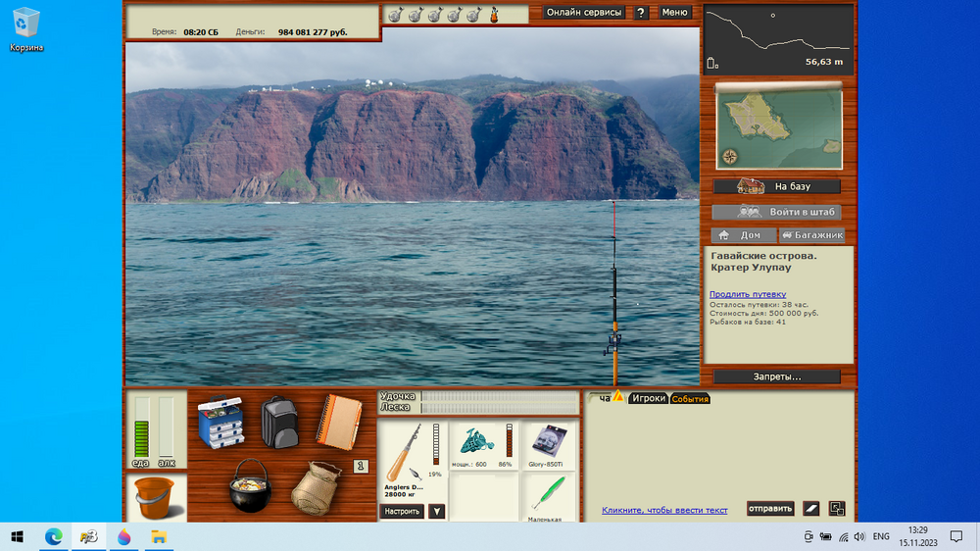Viewport: 980px width, 551px height.
Task: Switch to the События tab
Action: point(690,398)
